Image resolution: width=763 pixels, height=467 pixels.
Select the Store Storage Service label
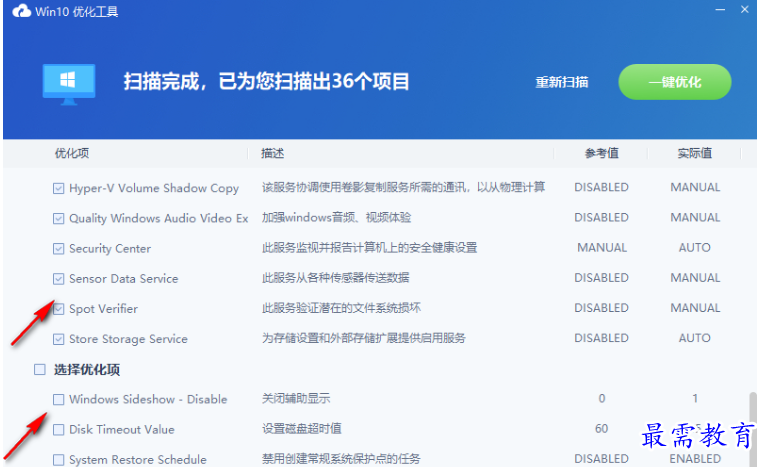pyautogui.click(x=128, y=339)
